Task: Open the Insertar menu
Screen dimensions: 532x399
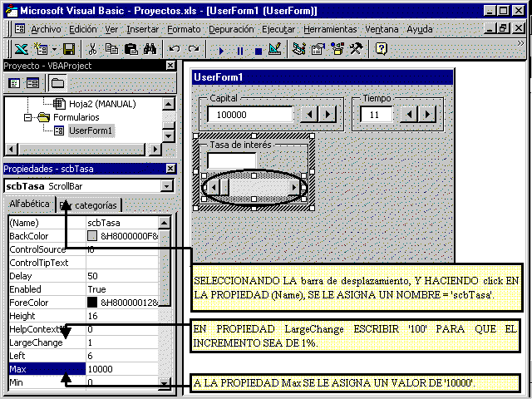Action: tap(142, 30)
